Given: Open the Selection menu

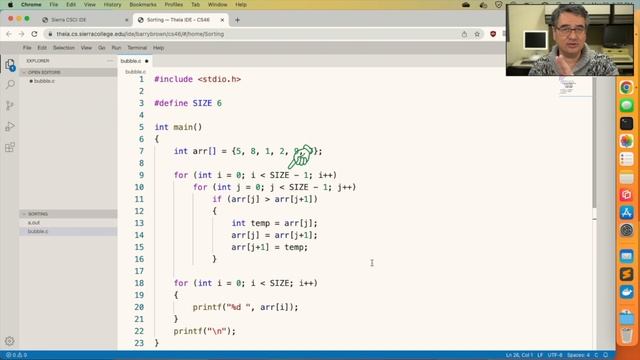Looking at the screenshot, I should (x=64, y=48).
